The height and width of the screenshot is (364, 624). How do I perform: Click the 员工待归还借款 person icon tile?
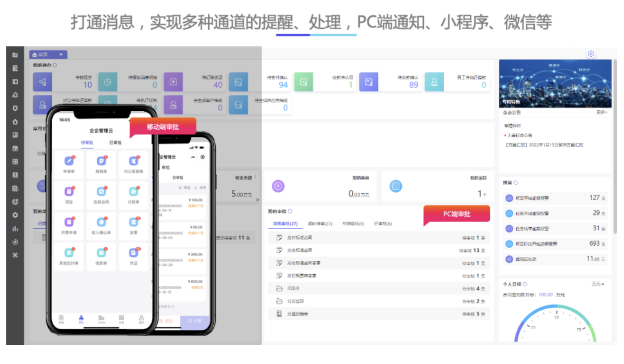click(x=434, y=82)
